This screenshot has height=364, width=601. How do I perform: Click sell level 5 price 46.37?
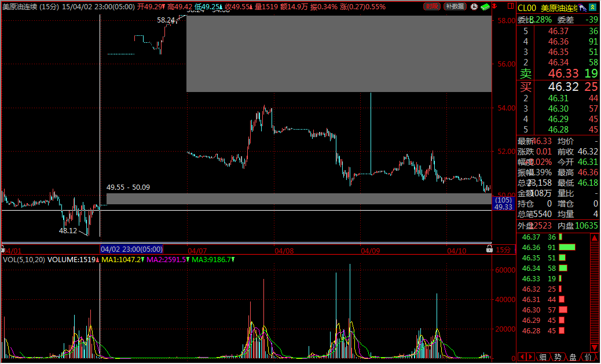click(x=558, y=31)
